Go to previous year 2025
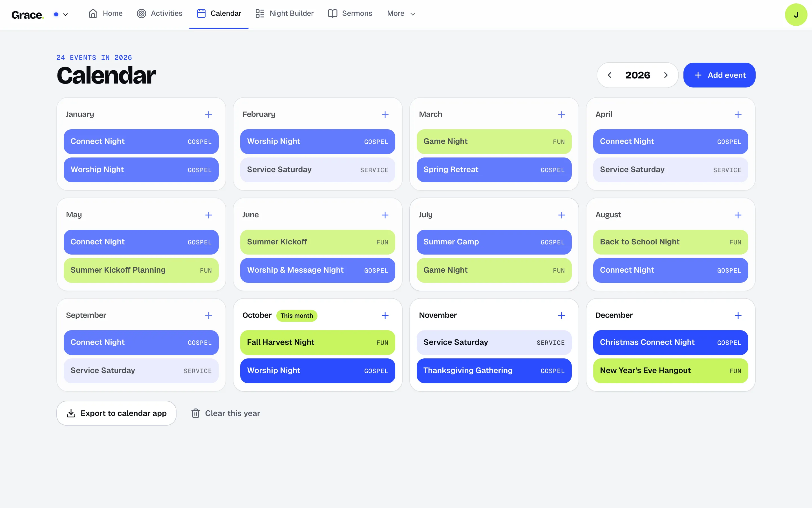 [x=610, y=75]
